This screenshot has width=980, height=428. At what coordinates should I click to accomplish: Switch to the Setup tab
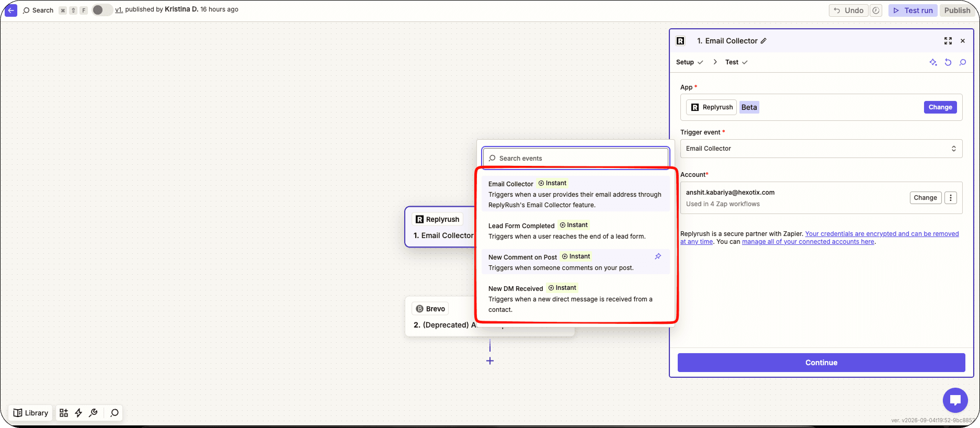689,62
